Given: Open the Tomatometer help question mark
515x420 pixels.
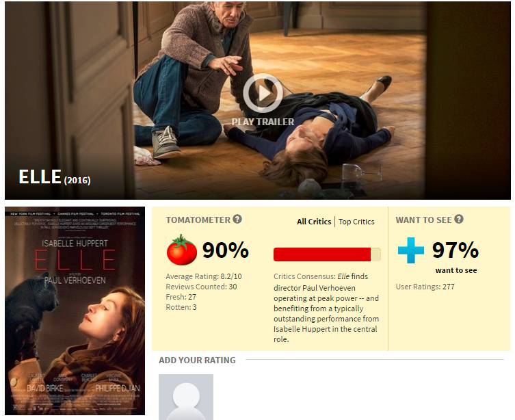Looking at the screenshot, I should pyautogui.click(x=237, y=219).
